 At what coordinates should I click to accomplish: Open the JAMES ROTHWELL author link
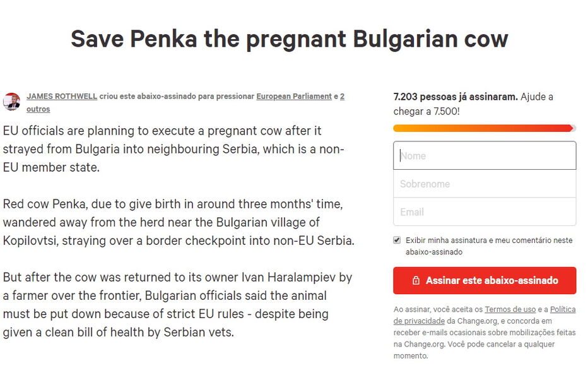coord(62,97)
